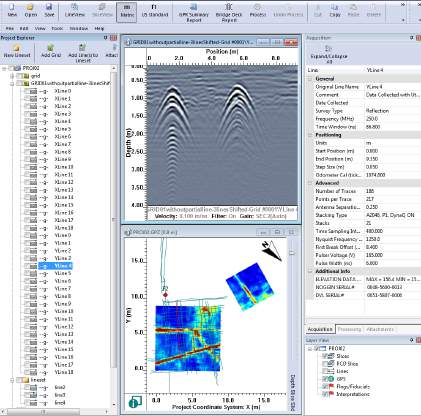Viewport: 421px width, 416px height.
Task: Select YLine 10 in the project tree
Action: tap(63, 311)
